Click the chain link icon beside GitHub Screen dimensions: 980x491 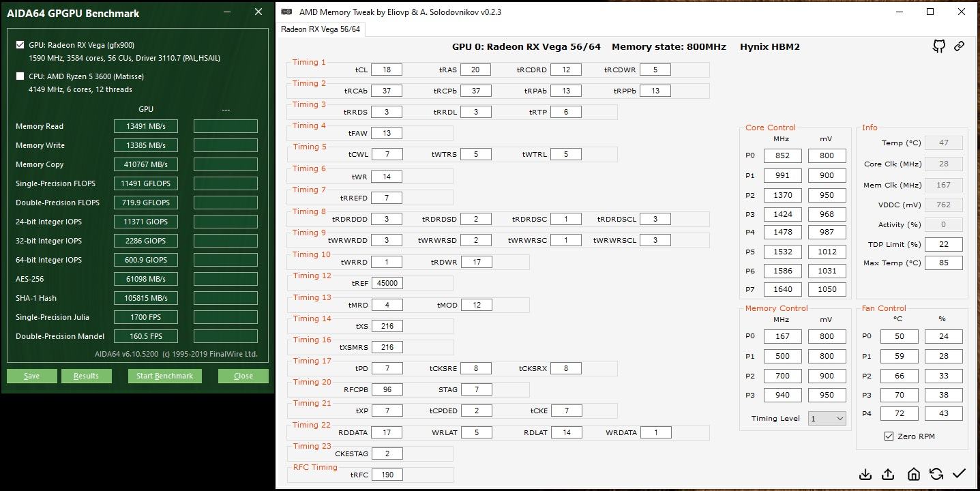tap(959, 46)
